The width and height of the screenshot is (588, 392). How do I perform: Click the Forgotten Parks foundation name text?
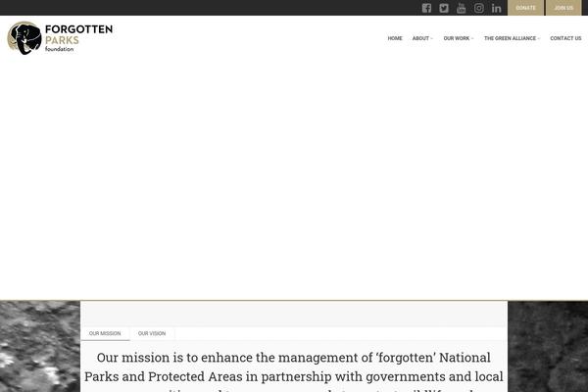(78, 38)
